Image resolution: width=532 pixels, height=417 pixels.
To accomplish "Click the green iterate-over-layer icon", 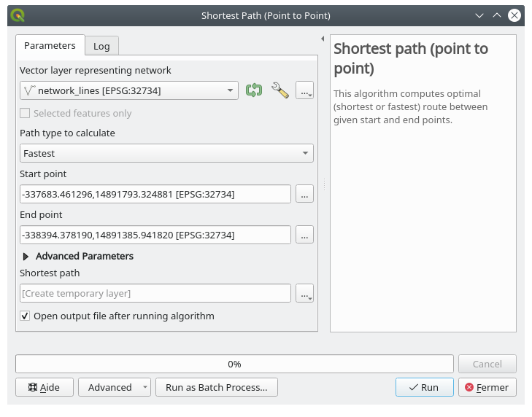I will (254, 90).
